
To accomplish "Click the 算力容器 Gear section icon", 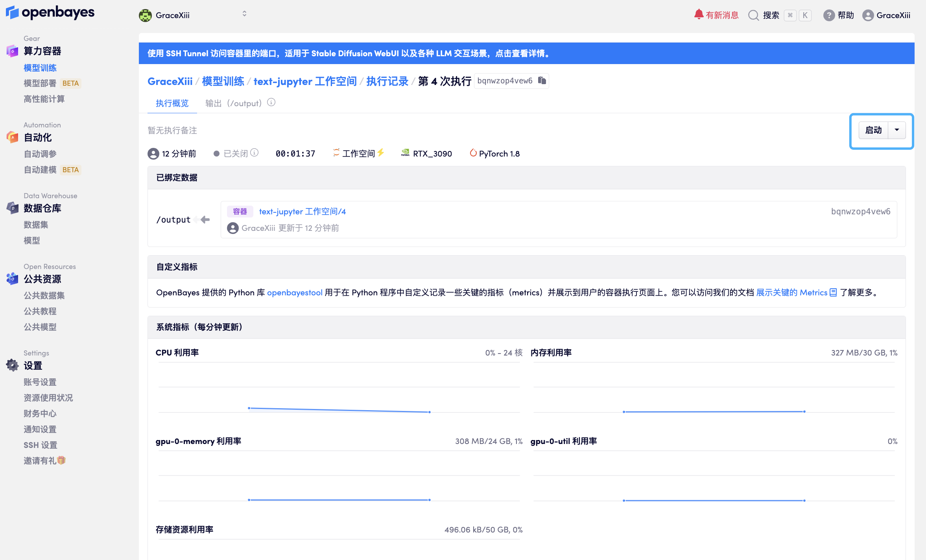I will click(x=12, y=51).
